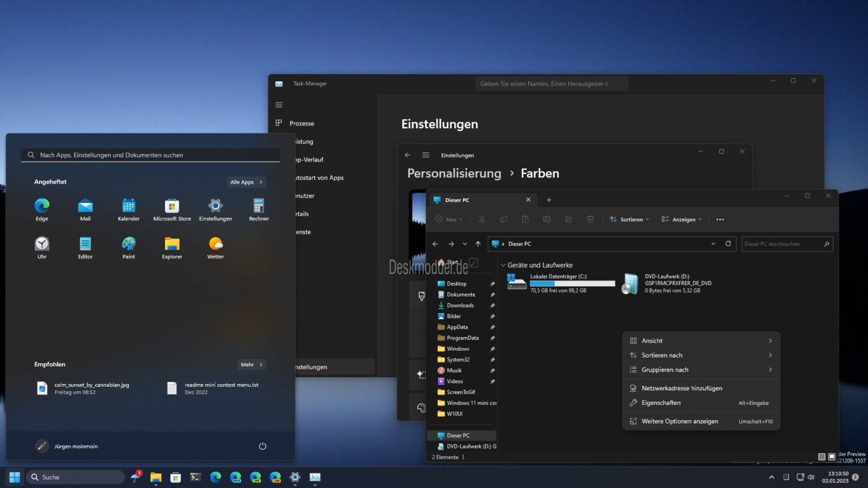This screenshot has width=868, height=488.
Task: Unpin Bilder from the quick access sidebar
Action: click(493, 316)
